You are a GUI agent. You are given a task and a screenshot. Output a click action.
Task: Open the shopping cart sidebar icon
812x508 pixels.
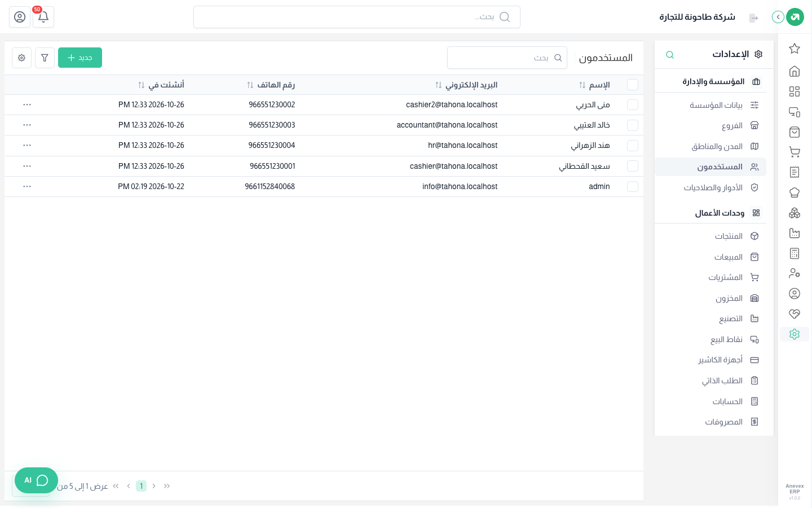795,152
